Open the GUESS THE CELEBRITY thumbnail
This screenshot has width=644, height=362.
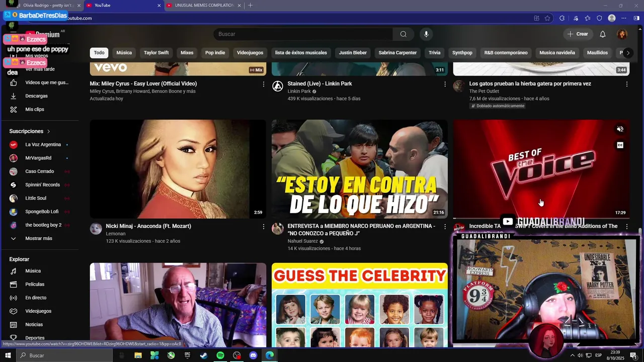(360, 305)
